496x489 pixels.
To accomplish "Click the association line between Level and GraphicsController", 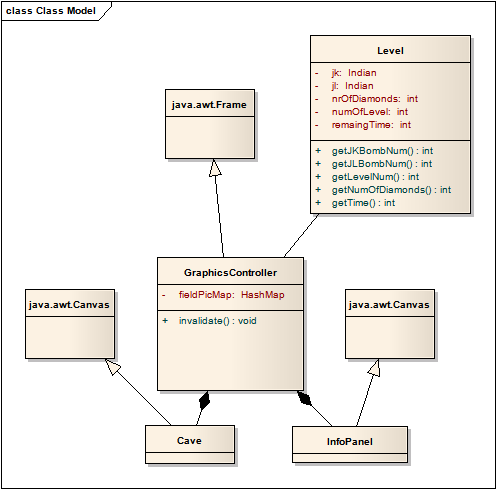I will (301, 236).
